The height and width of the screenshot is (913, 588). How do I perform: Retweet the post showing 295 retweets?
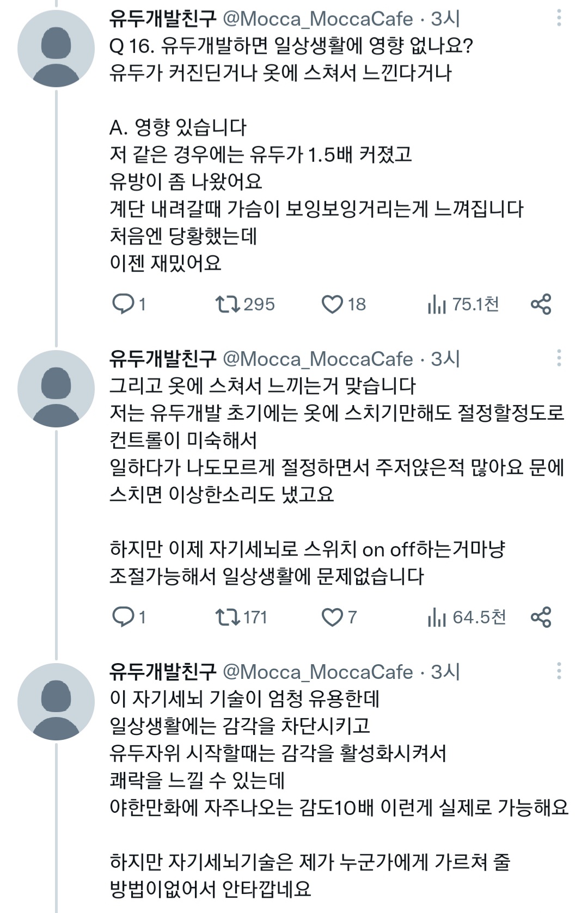[228, 304]
